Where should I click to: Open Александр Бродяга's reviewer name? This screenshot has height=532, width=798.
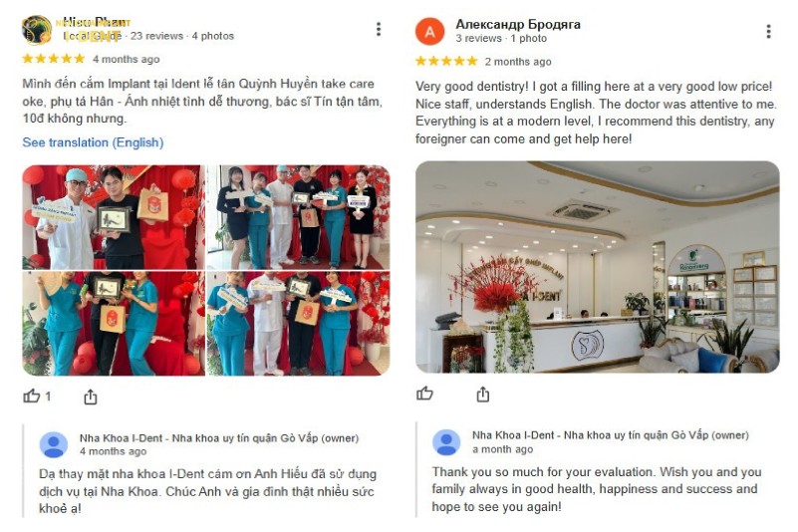coord(518,24)
